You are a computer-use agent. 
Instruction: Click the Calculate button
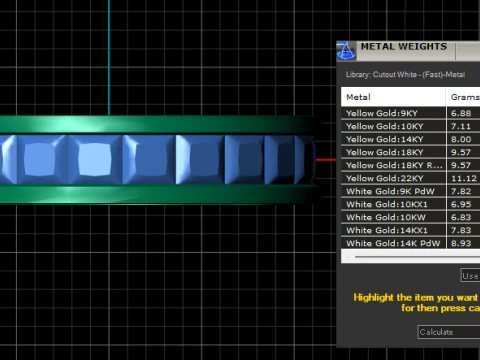tap(449, 332)
